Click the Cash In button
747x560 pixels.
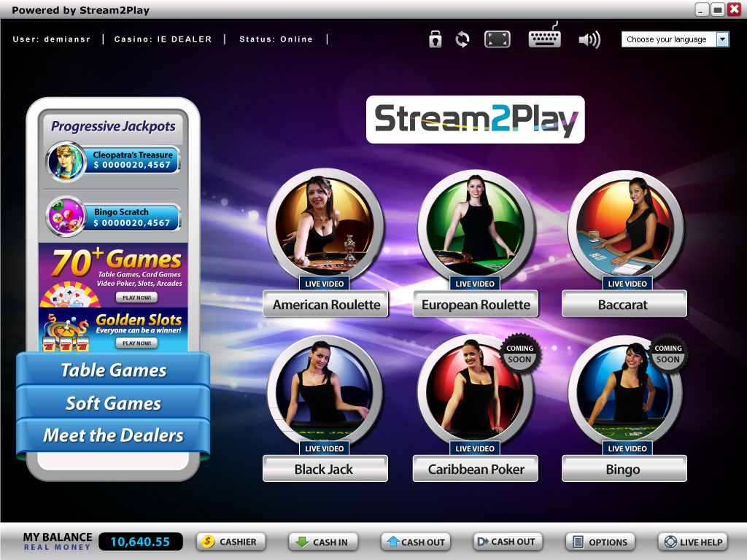click(323, 542)
